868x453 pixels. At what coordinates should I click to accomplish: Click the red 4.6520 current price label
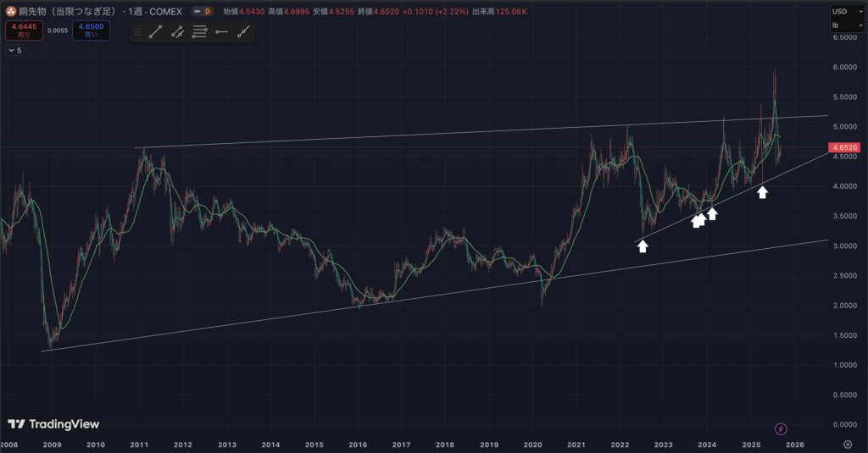pos(846,147)
